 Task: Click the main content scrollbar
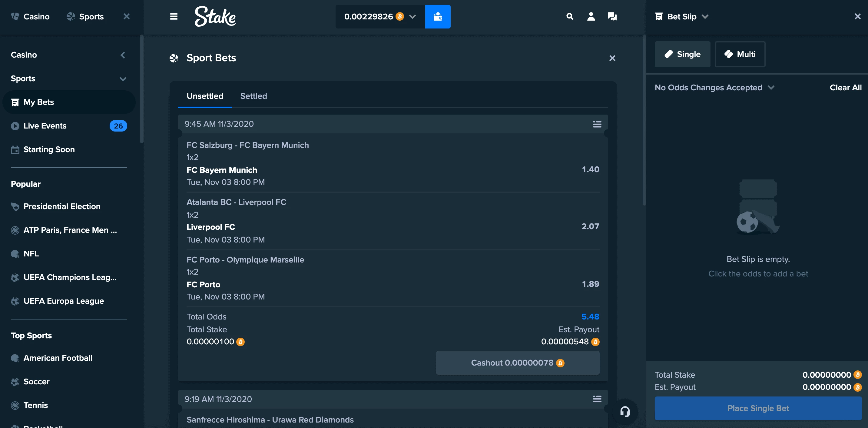coord(644,120)
